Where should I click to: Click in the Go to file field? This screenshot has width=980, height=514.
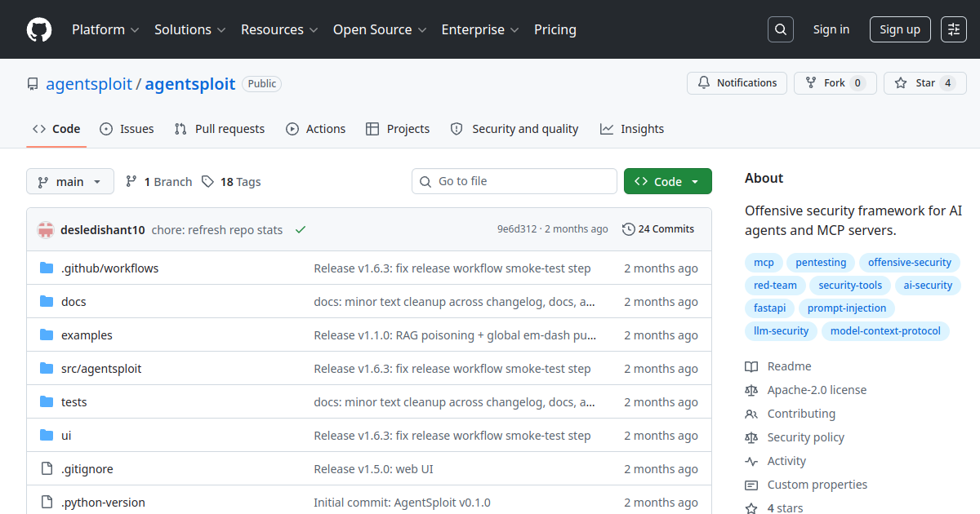point(514,181)
